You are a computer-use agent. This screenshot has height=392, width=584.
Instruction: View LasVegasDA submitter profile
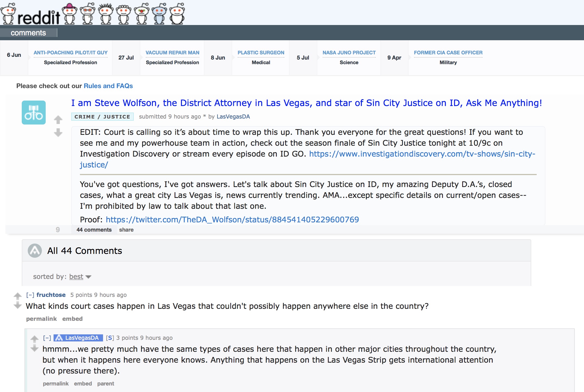[233, 117]
